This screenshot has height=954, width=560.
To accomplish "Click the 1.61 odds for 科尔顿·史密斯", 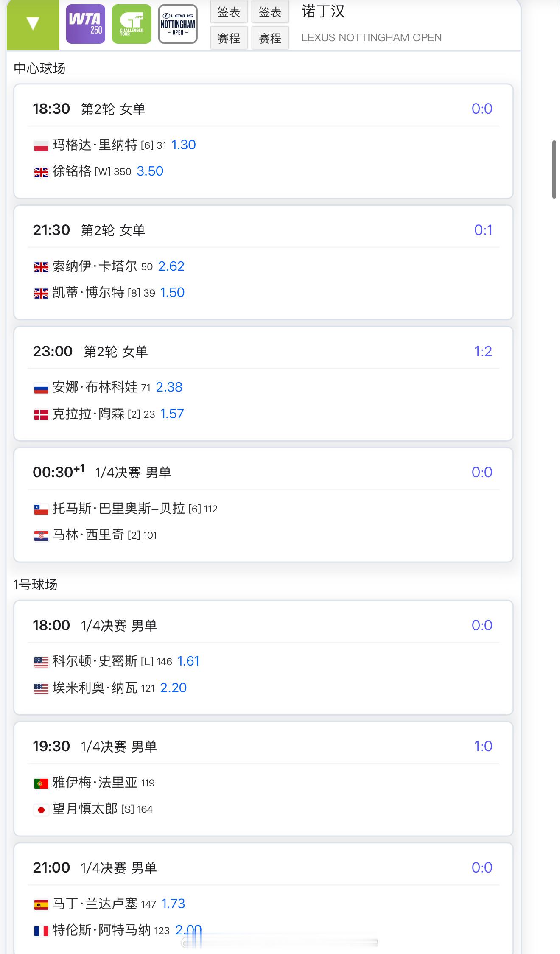I will click(188, 661).
